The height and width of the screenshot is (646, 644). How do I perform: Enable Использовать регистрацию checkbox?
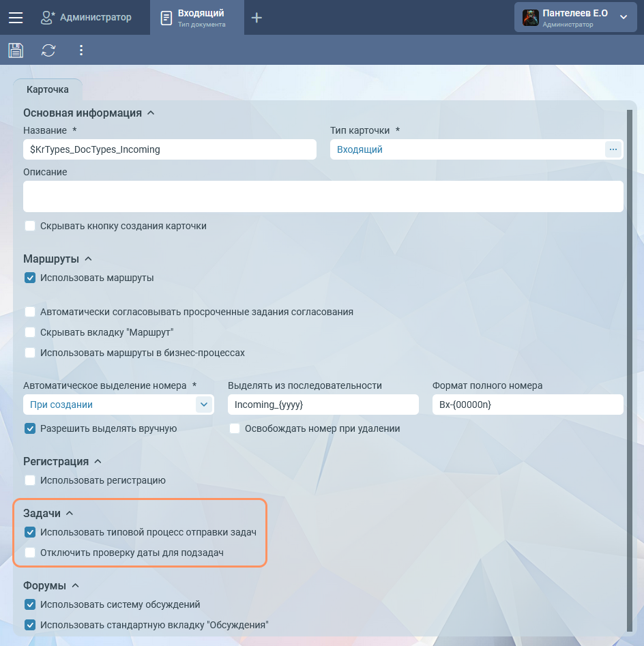coord(30,480)
